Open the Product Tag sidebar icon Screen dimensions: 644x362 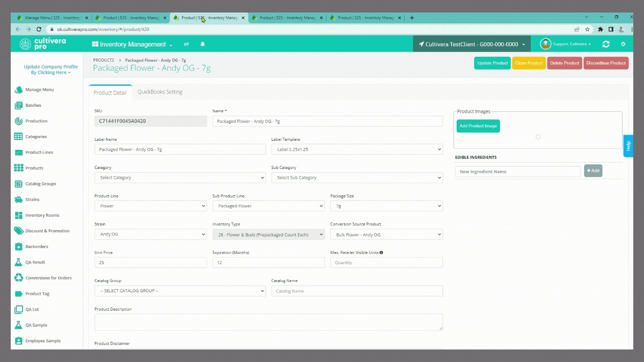click(x=18, y=294)
